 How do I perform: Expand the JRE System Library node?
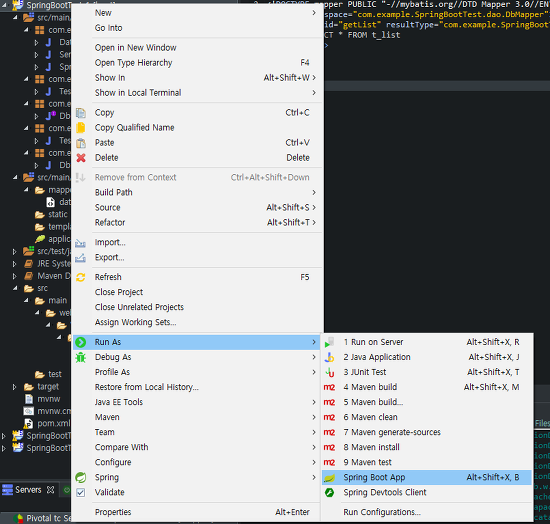click(x=14, y=264)
